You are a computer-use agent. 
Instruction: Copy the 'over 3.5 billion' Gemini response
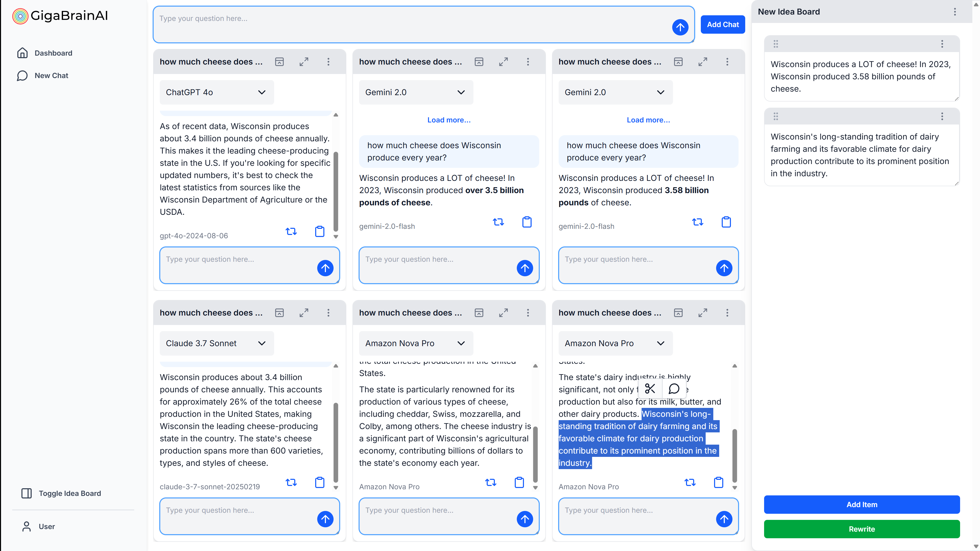coord(527,222)
